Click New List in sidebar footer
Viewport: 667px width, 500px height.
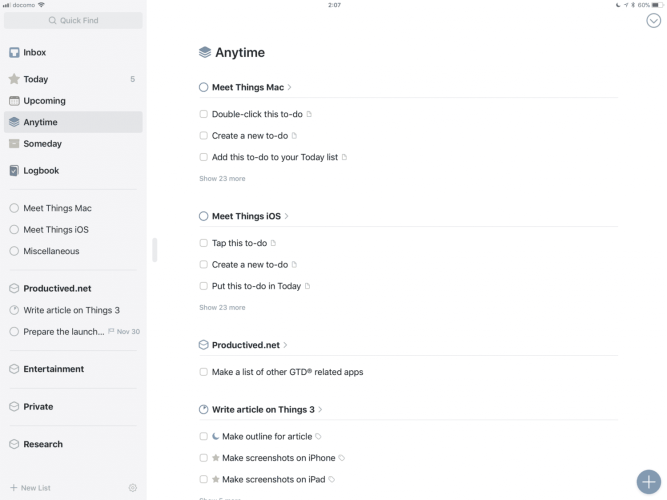click(x=30, y=488)
